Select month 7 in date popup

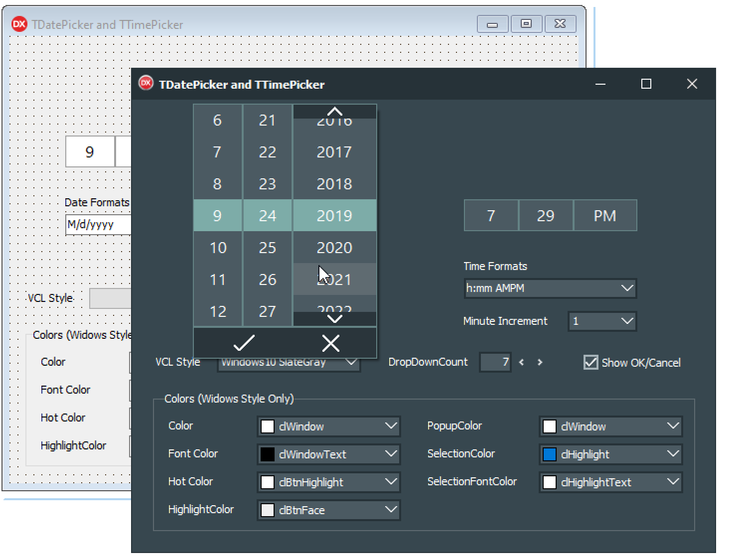pos(218,152)
